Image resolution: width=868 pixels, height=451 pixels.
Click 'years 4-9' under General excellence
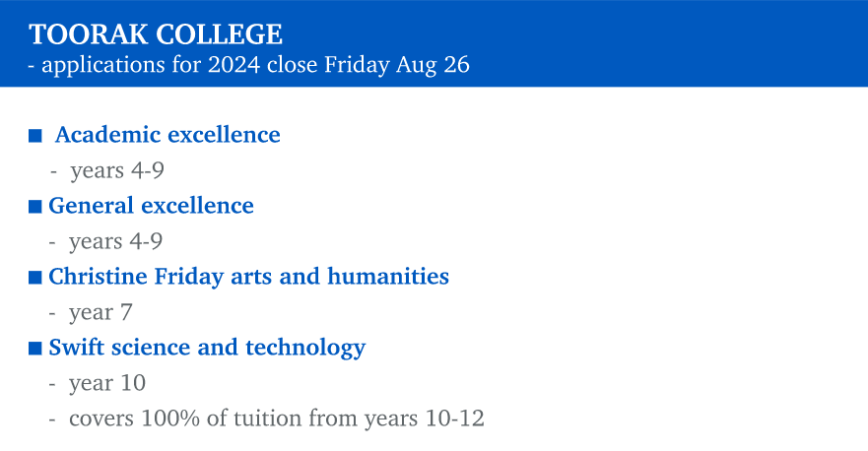pyautogui.click(x=115, y=241)
